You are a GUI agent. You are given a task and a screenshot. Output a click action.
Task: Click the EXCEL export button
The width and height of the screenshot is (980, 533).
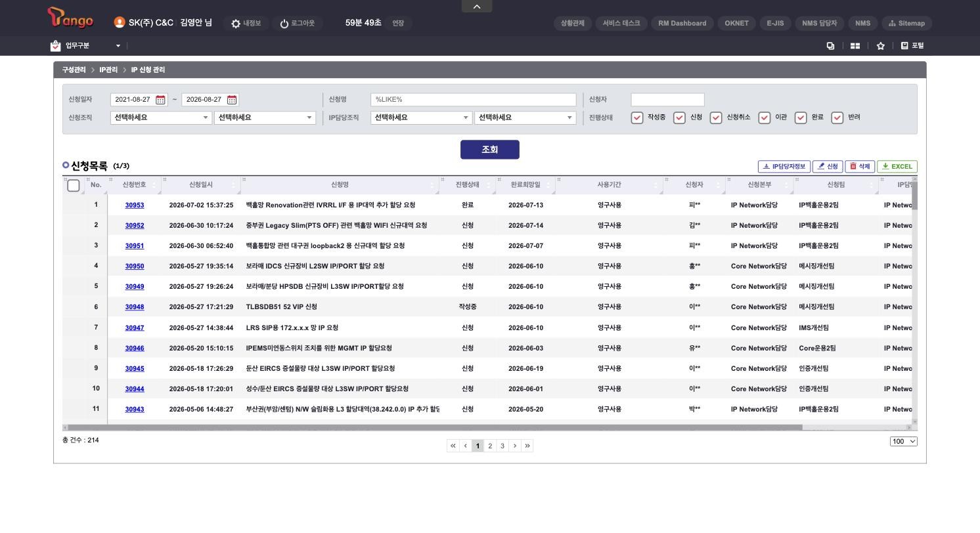pos(897,167)
